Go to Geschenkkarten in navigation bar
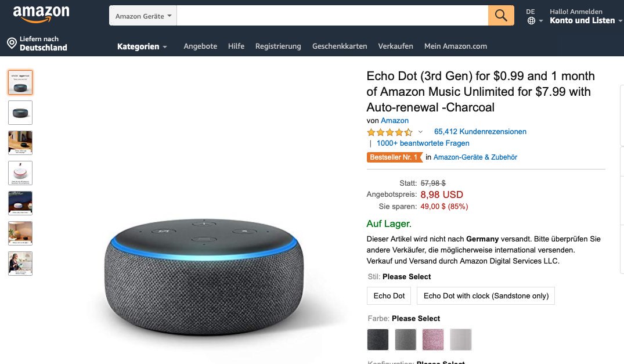The image size is (624, 364). (340, 46)
